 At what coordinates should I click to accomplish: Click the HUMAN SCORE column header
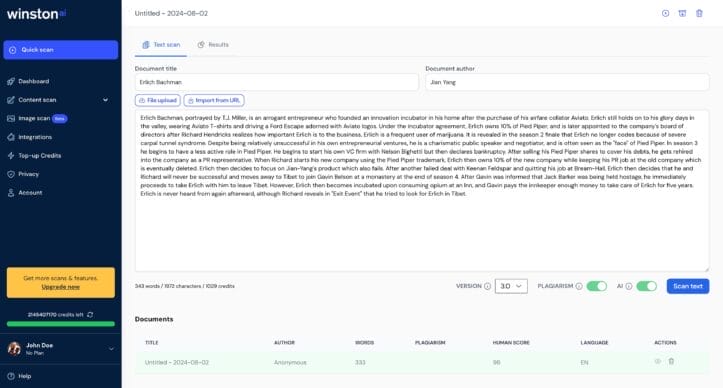pyautogui.click(x=511, y=343)
